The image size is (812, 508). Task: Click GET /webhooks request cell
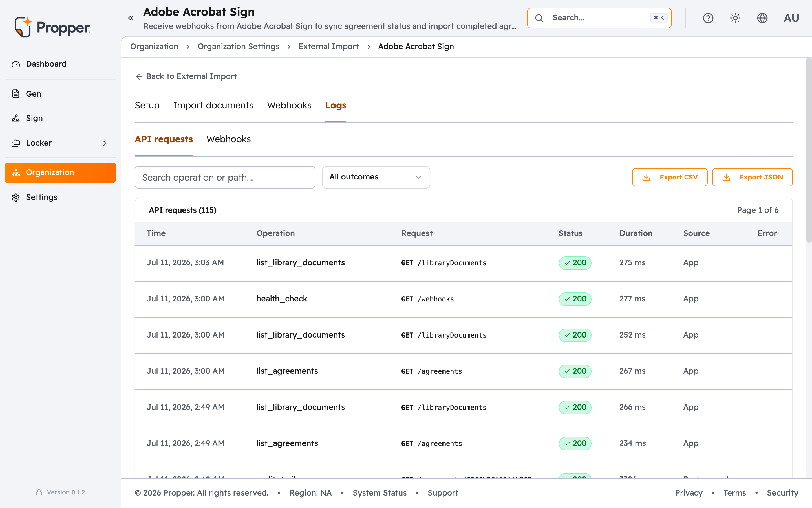pyautogui.click(x=427, y=299)
